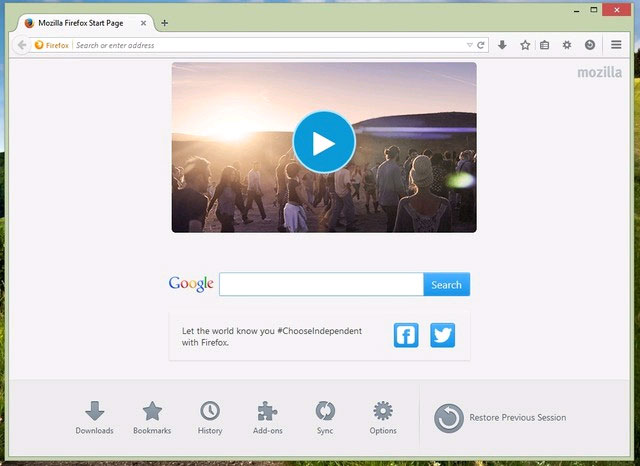
Task: Bookmark this page with the star icon
Action: point(525,45)
